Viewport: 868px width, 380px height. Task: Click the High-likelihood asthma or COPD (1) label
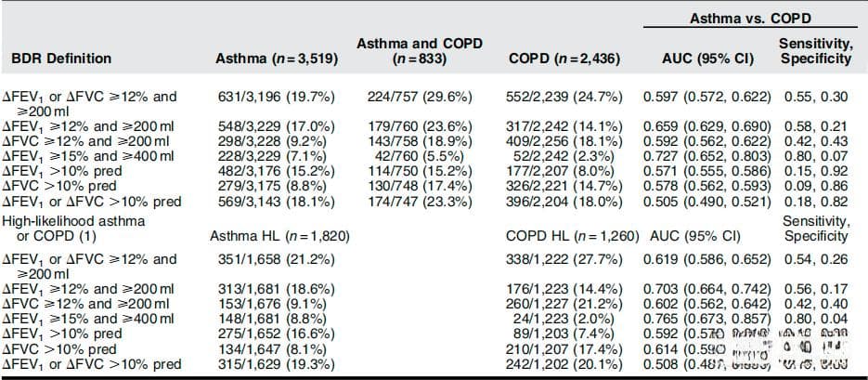point(73,229)
